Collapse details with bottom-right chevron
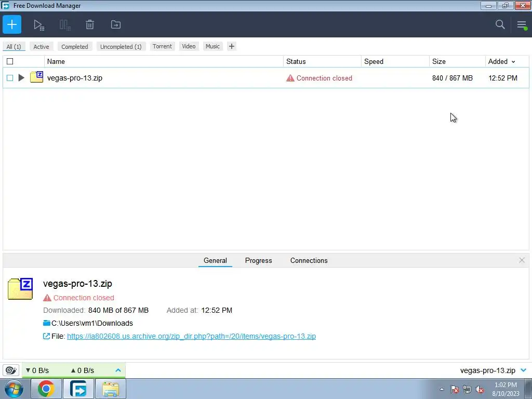Image resolution: width=532 pixels, height=399 pixels. [524, 370]
